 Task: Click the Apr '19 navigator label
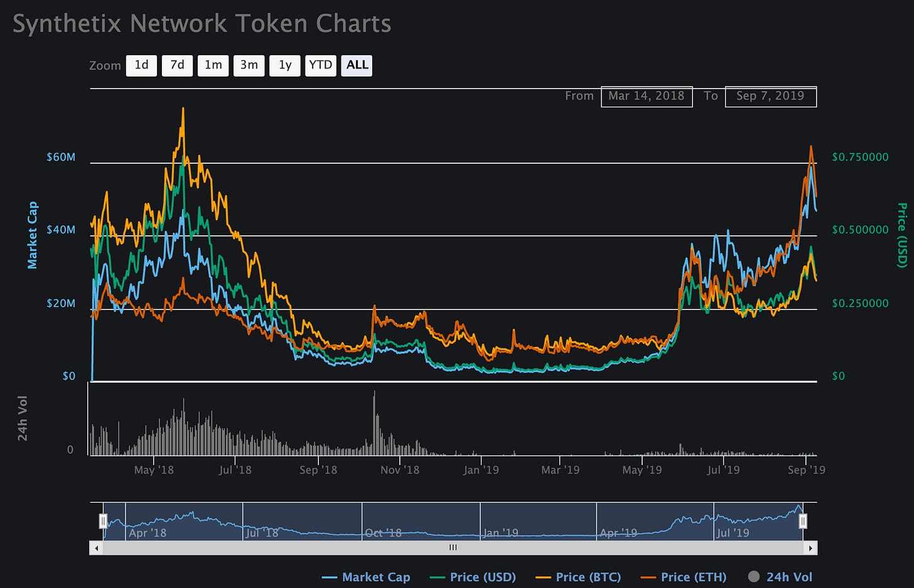pyautogui.click(x=618, y=533)
